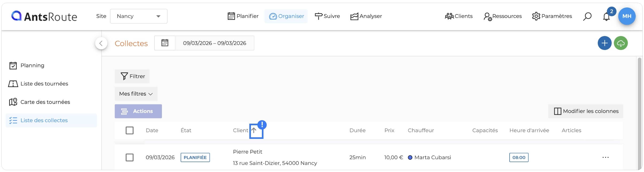Go to the Ressources section

click(x=503, y=16)
